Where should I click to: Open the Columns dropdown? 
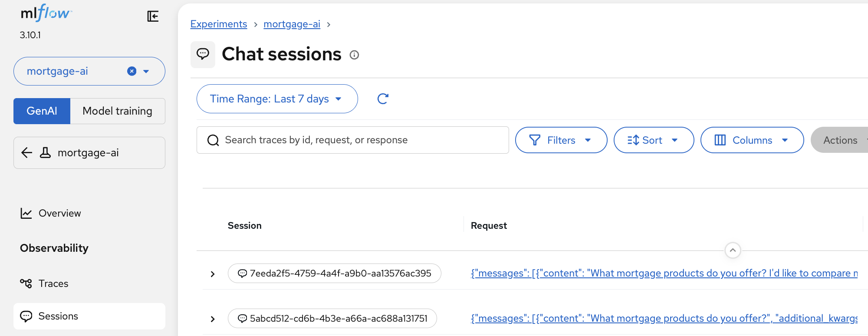[752, 140]
